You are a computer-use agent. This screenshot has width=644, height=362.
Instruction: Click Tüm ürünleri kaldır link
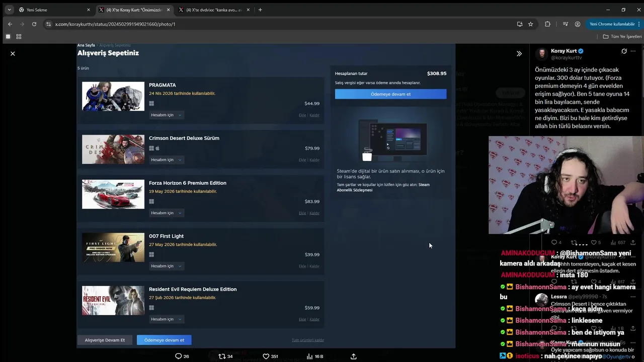[x=308, y=340]
